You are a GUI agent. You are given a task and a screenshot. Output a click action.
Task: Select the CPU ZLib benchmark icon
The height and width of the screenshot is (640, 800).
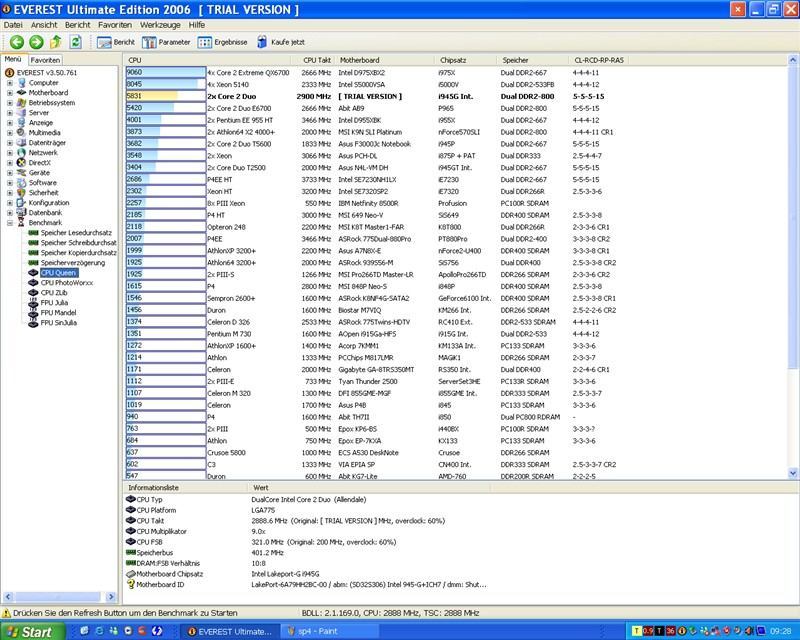click(33, 293)
